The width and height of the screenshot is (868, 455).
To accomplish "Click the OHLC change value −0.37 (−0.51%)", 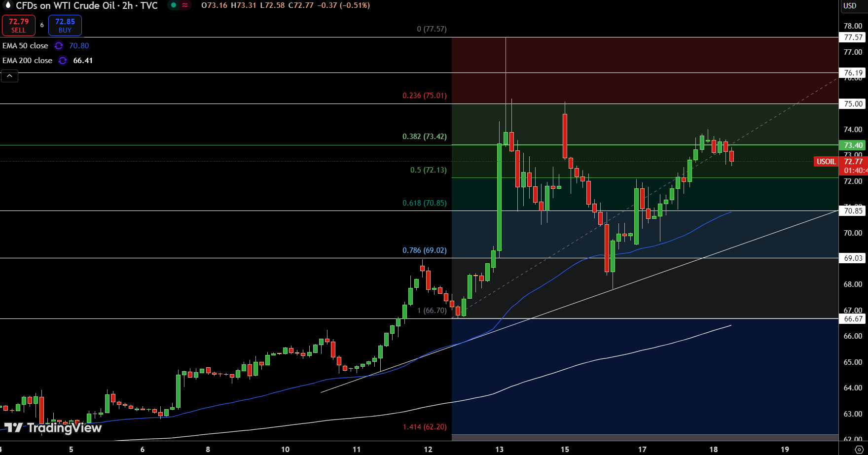I will [x=343, y=5].
